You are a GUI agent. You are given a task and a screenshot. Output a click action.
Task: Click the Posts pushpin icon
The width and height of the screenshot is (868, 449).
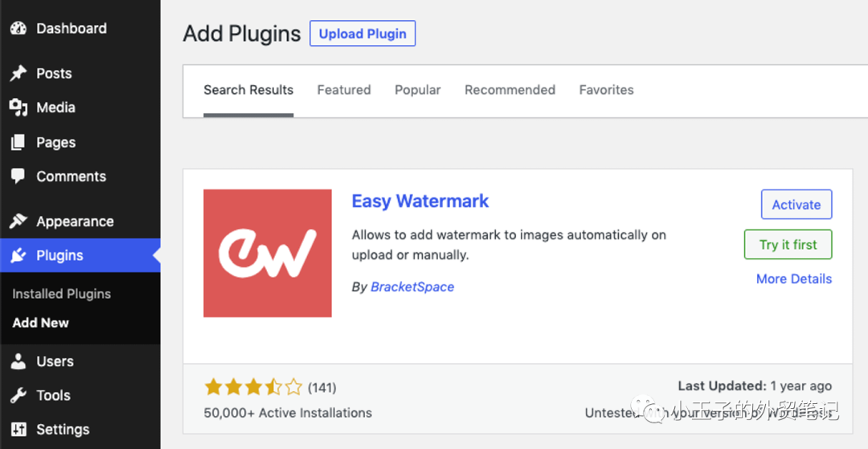(18, 74)
